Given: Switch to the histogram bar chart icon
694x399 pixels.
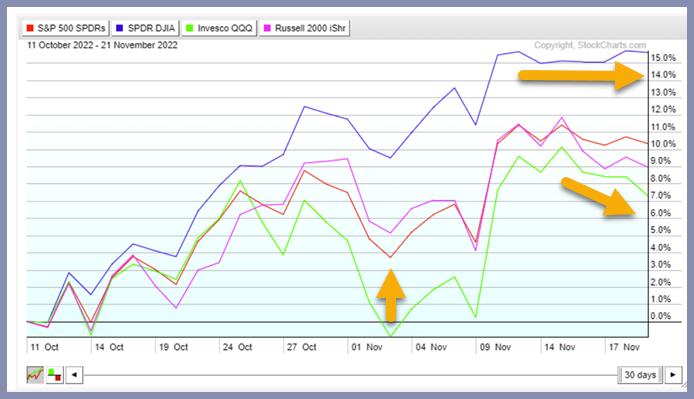Looking at the screenshot, I should point(55,375).
